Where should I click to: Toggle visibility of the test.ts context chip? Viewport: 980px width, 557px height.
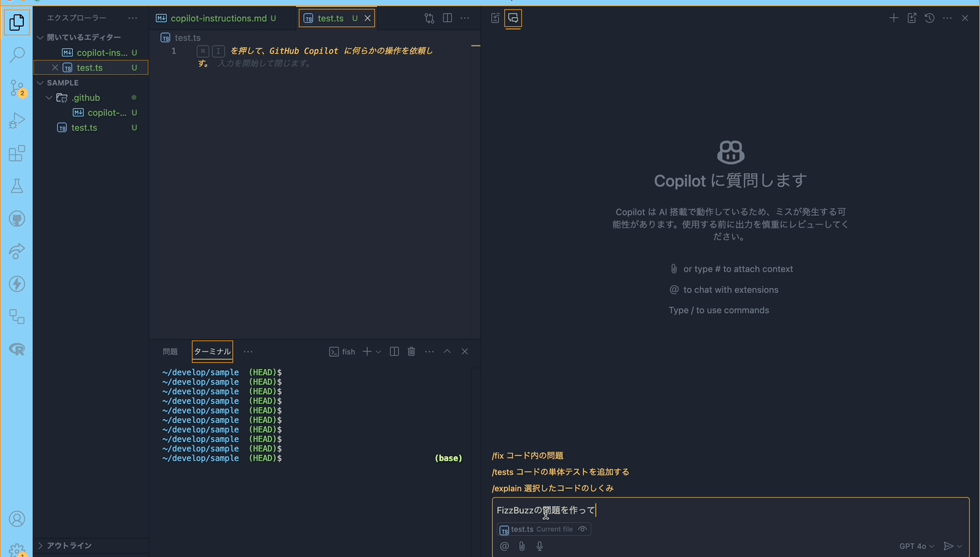coord(582,529)
